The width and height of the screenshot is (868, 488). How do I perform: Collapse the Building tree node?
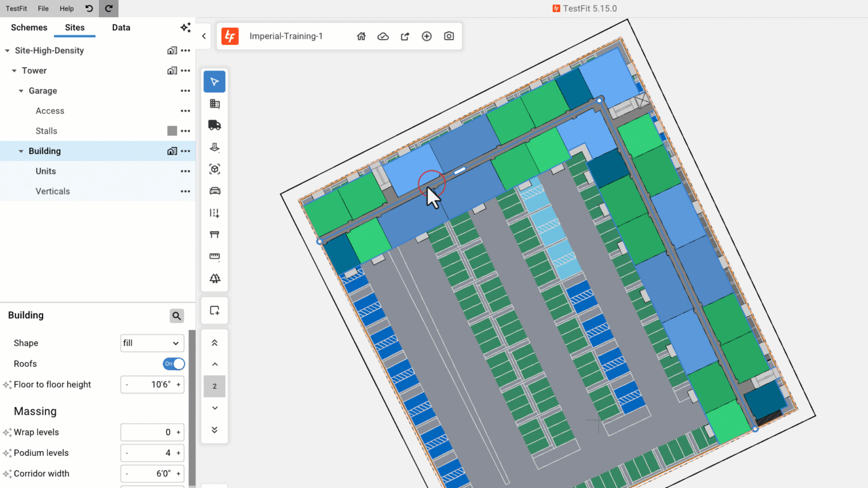(21, 151)
